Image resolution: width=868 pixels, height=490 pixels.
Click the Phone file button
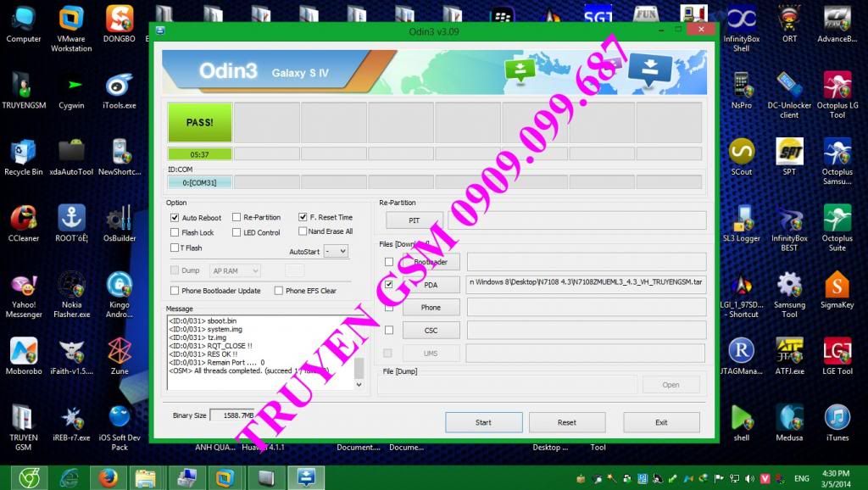[431, 307]
